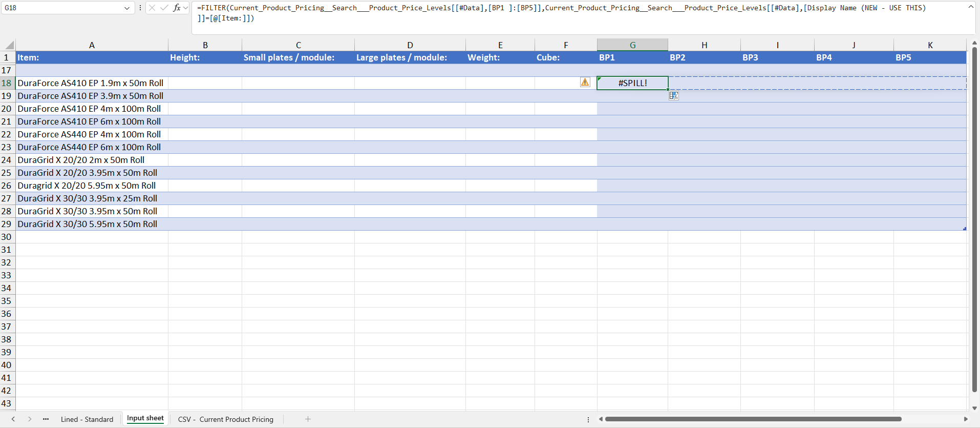Image resolution: width=980 pixels, height=428 pixels.
Task: Collapse the formula bar chevron
Action: pyautogui.click(x=971, y=7)
